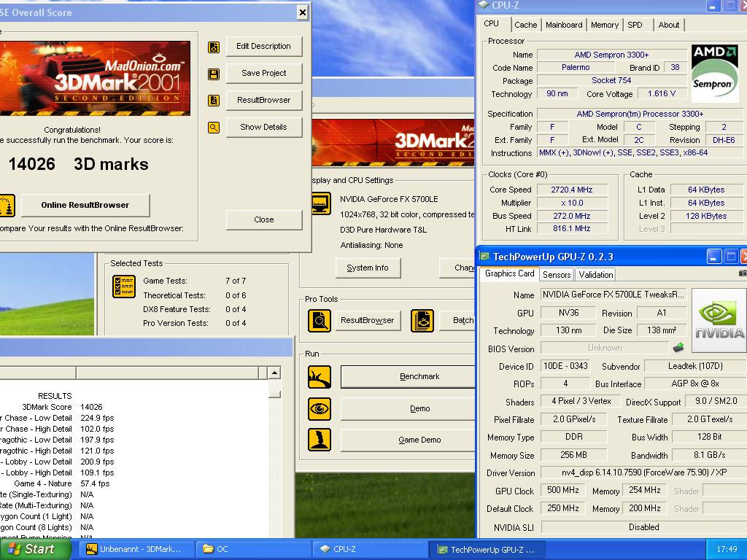The height and width of the screenshot is (560, 747).
Task: Click the Save Project floppy icon
Action: tap(214, 74)
